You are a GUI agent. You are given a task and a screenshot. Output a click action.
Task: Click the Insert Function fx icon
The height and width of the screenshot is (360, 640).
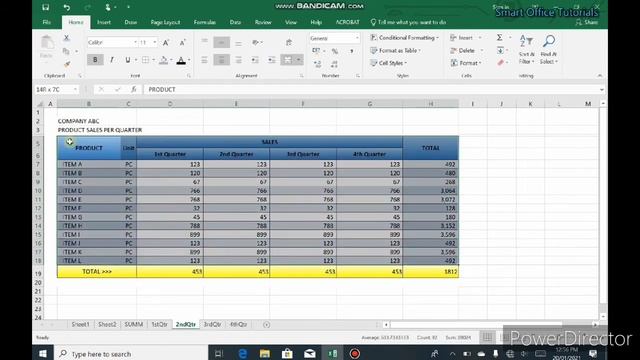(133, 89)
